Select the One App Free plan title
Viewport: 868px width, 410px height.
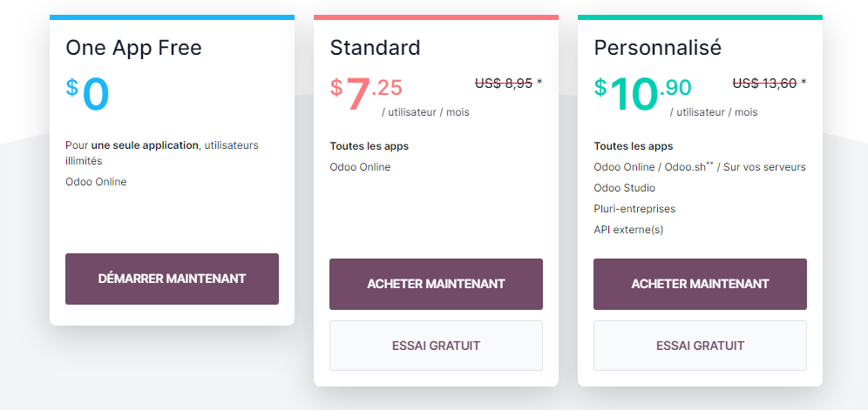pyautogui.click(x=133, y=48)
